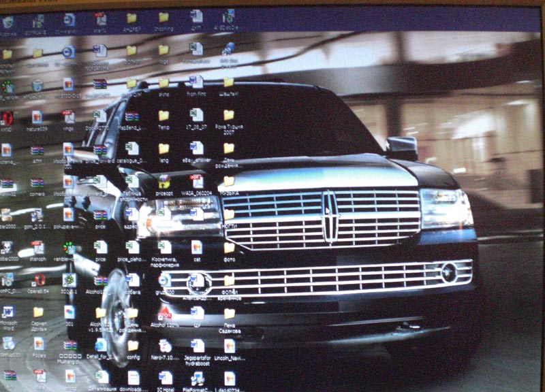545x392 pixels.
Task: Launch the Nero-7.10 installer icon
Action: [x=165, y=346]
